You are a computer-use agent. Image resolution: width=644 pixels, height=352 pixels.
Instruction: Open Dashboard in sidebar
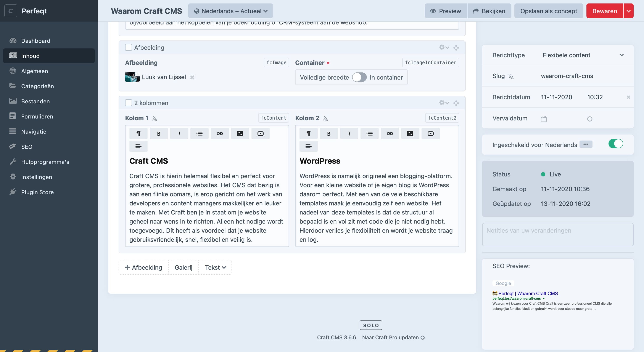[49, 41]
